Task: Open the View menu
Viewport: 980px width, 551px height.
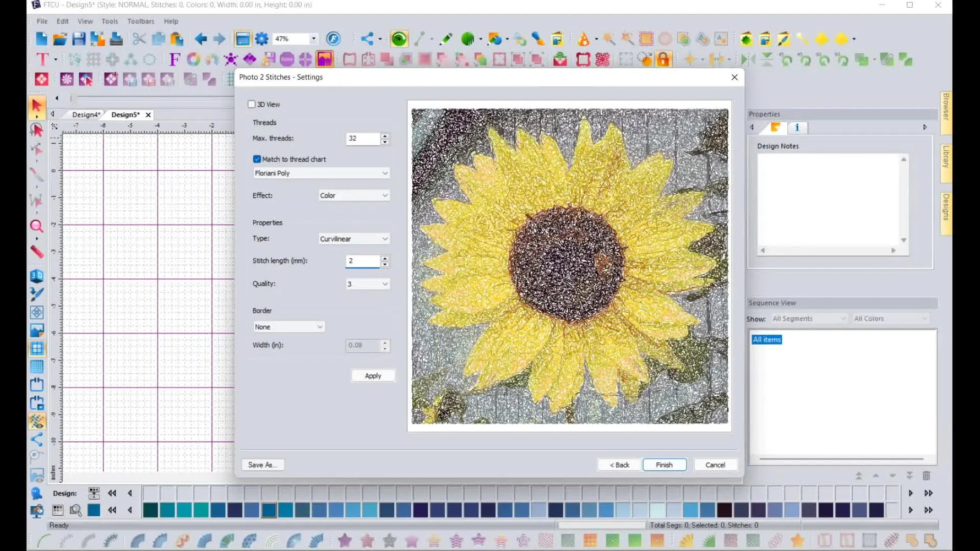Action: [85, 21]
